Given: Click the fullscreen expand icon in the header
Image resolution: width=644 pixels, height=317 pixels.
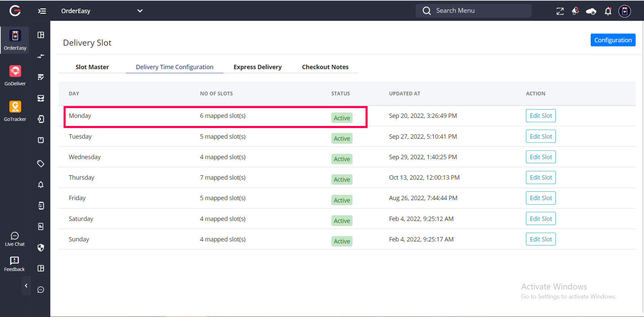Looking at the screenshot, I should pyautogui.click(x=560, y=11).
